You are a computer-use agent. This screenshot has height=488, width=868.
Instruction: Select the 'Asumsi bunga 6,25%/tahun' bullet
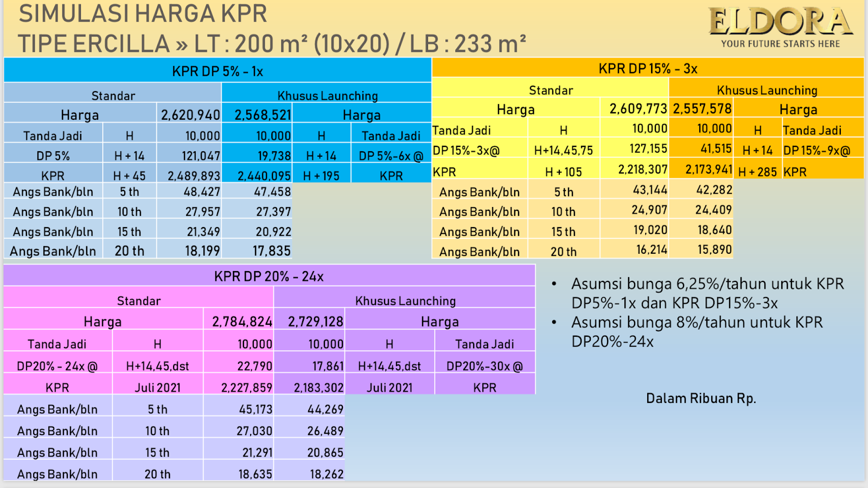(x=707, y=293)
